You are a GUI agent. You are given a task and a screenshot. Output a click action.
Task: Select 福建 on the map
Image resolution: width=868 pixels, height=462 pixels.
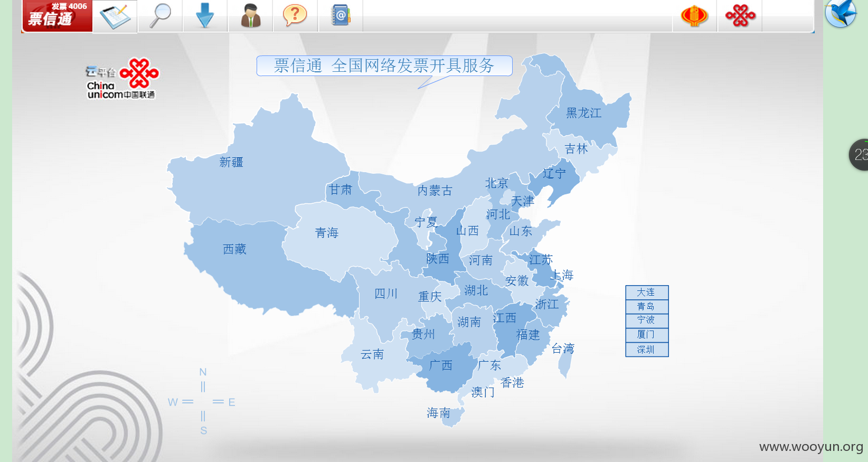coord(528,335)
